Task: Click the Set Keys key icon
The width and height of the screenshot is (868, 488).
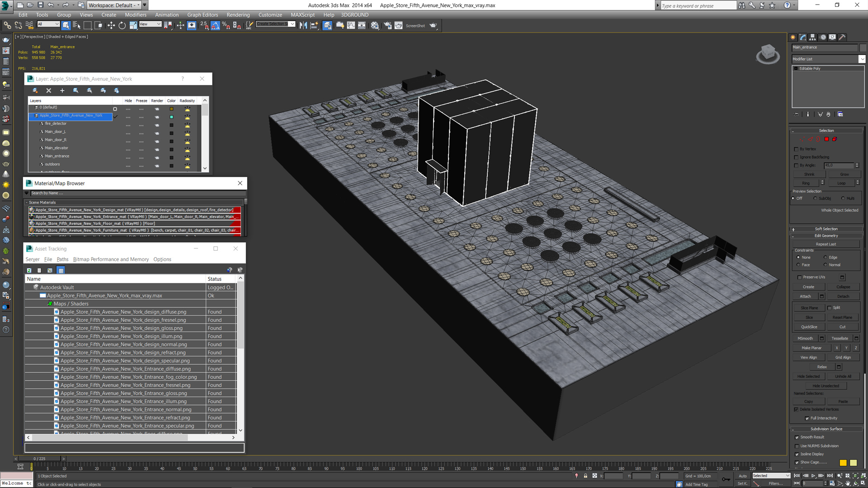Action: click(726, 479)
